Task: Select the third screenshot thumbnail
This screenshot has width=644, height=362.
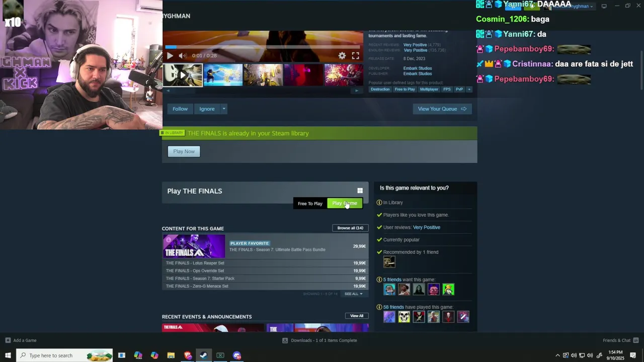Action: 263,75
